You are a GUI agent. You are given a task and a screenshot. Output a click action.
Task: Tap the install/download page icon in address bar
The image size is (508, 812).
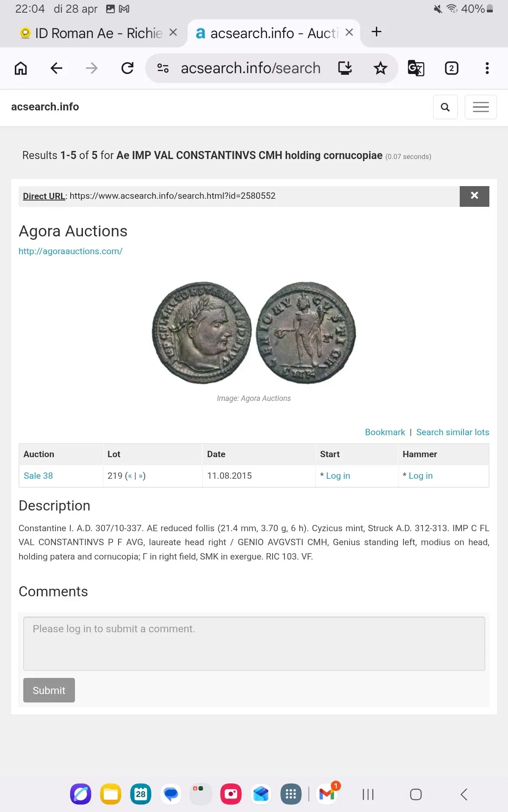pyautogui.click(x=345, y=68)
